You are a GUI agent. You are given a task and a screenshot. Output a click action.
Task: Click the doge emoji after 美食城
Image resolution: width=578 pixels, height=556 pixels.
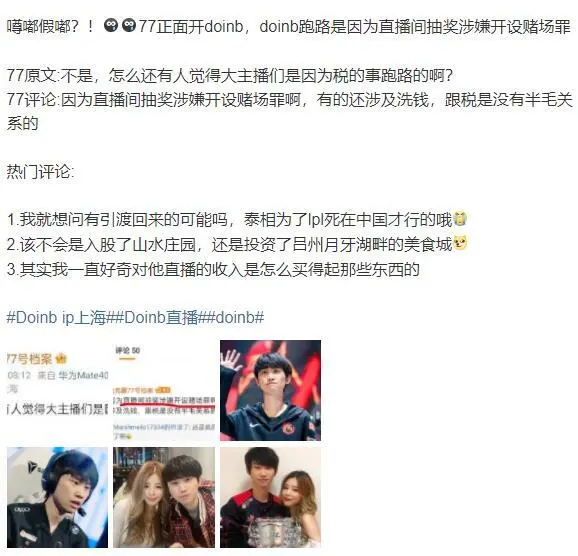[460, 243]
